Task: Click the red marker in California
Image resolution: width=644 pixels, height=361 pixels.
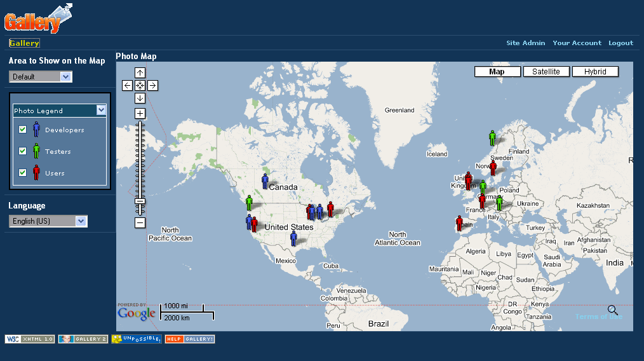Action: 255,224
